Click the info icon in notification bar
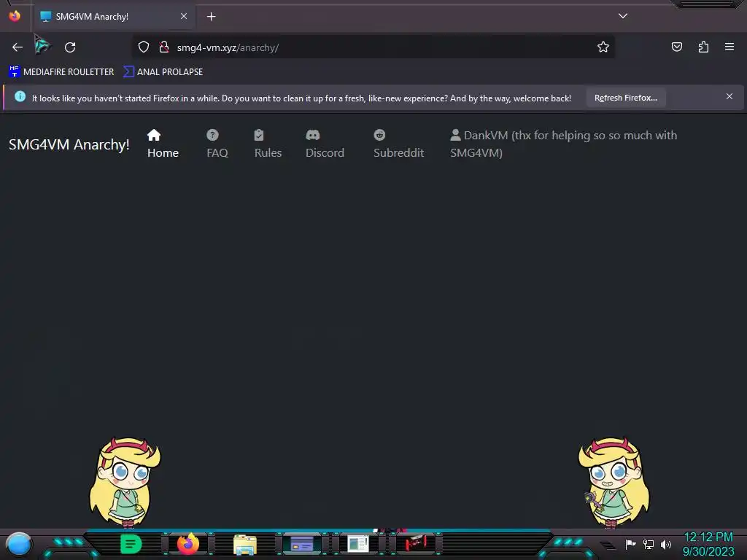 coord(20,97)
